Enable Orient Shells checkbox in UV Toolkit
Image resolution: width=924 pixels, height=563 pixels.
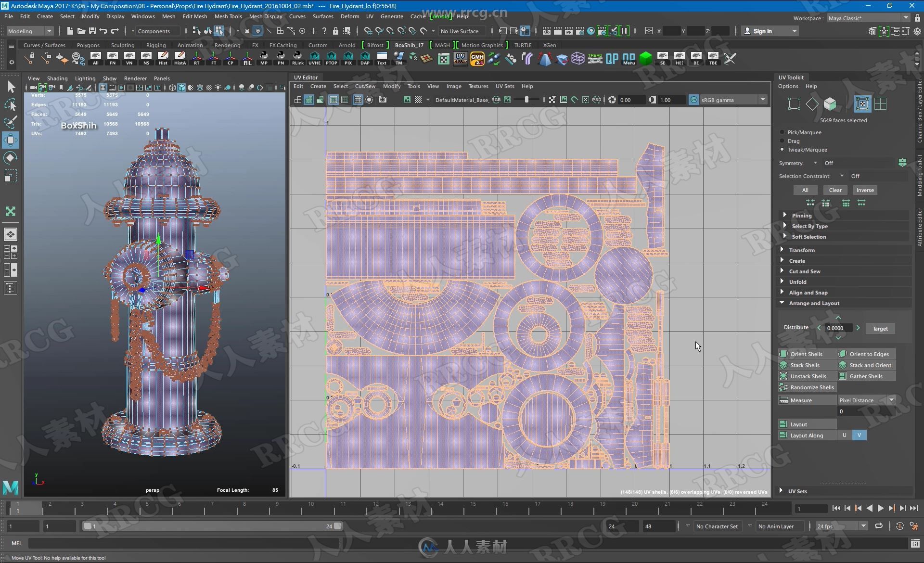click(x=805, y=354)
